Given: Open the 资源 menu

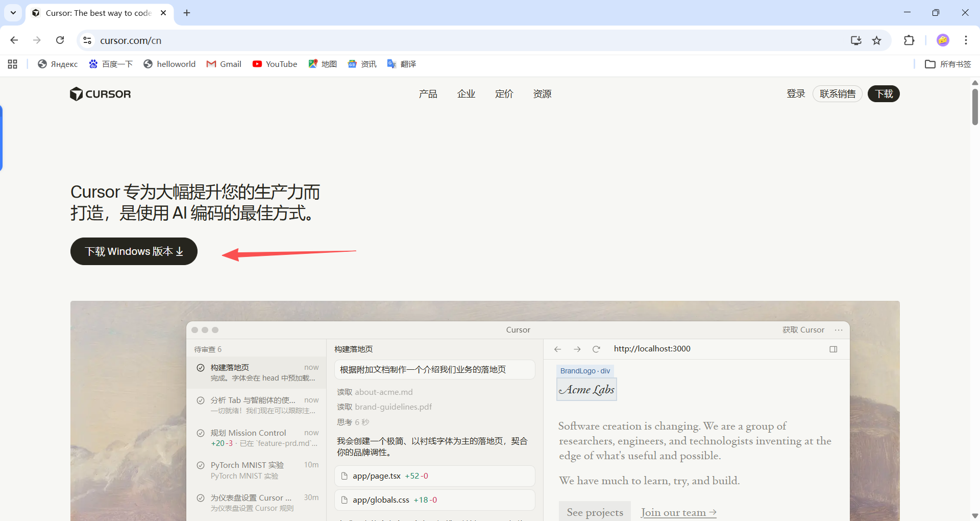Looking at the screenshot, I should [543, 94].
